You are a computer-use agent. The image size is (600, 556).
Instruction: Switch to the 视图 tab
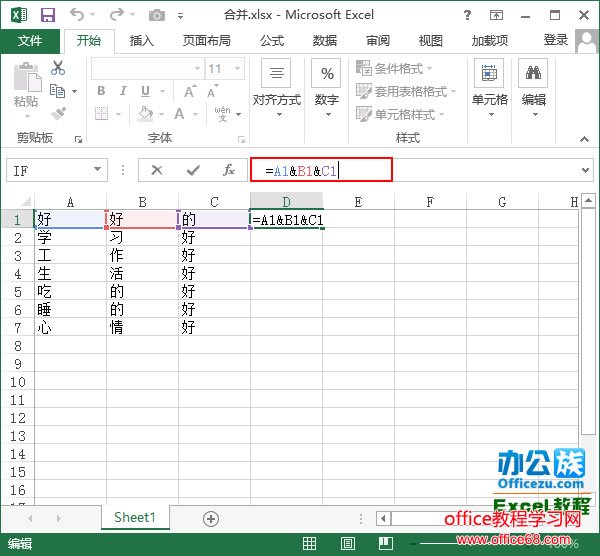click(431, 41)
